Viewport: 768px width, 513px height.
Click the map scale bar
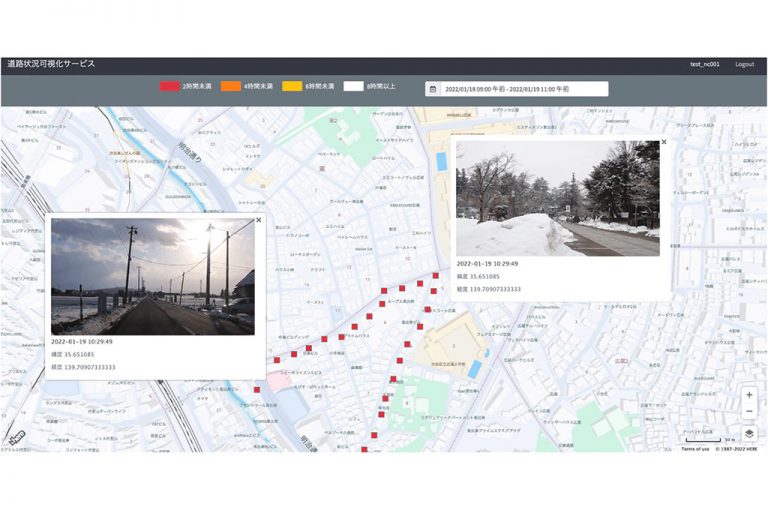pyautogui.click(x=703, y=440)
